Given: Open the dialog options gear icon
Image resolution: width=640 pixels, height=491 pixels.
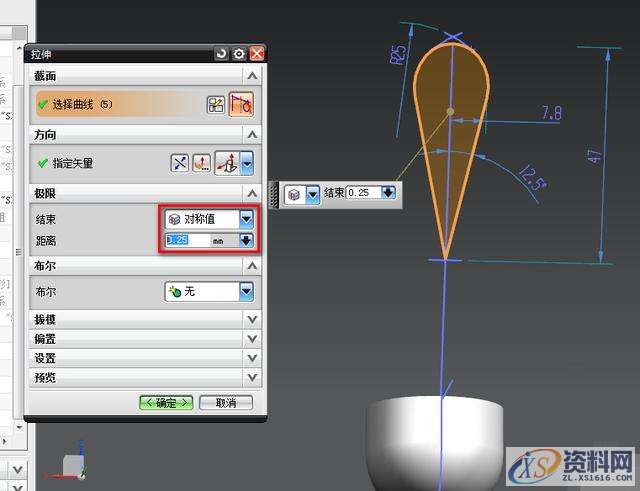Looking at the screenshot, I should pyautogui.click(x=239, y=54).
